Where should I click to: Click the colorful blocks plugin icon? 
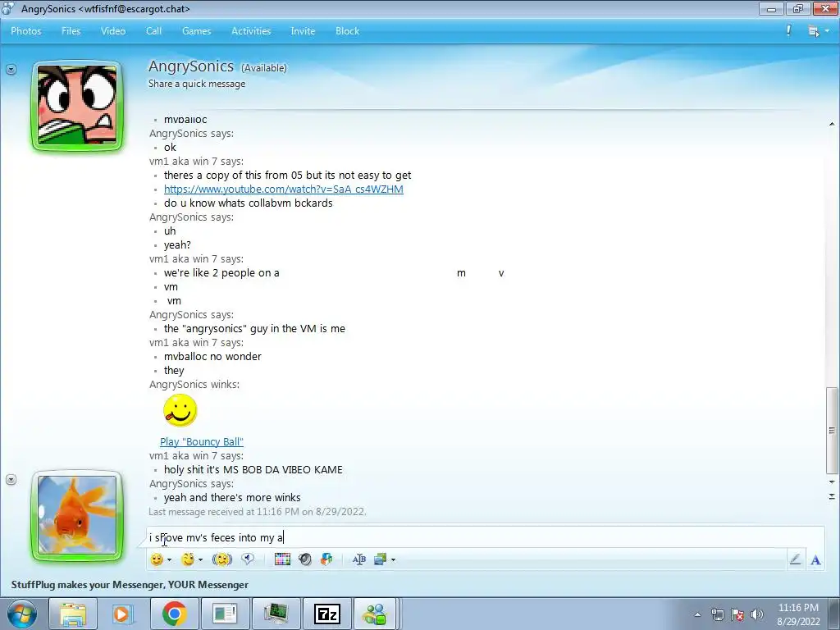click(x=326, y=559)
